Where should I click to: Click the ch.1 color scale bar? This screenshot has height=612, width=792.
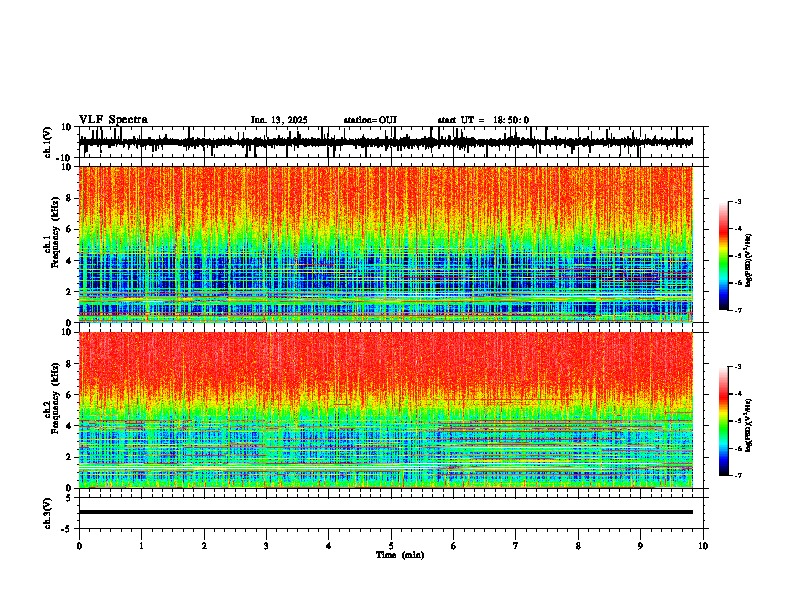tap(723, 256)
